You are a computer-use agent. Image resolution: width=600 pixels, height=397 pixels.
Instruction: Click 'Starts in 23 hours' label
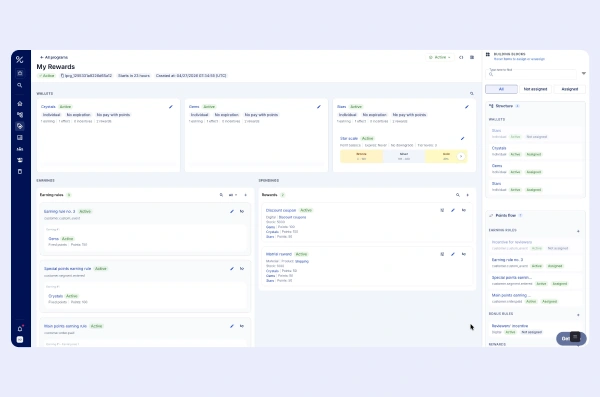134,76
